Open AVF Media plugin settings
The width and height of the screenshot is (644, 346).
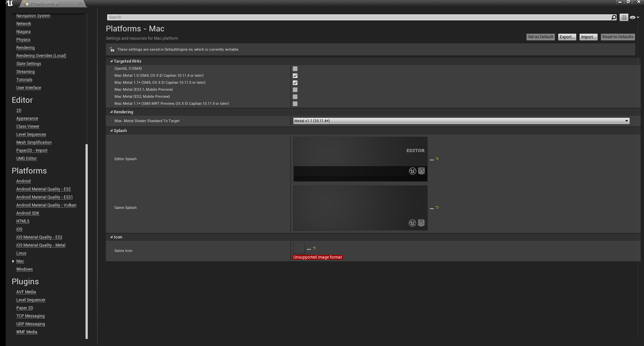click(x=26, y=292)
